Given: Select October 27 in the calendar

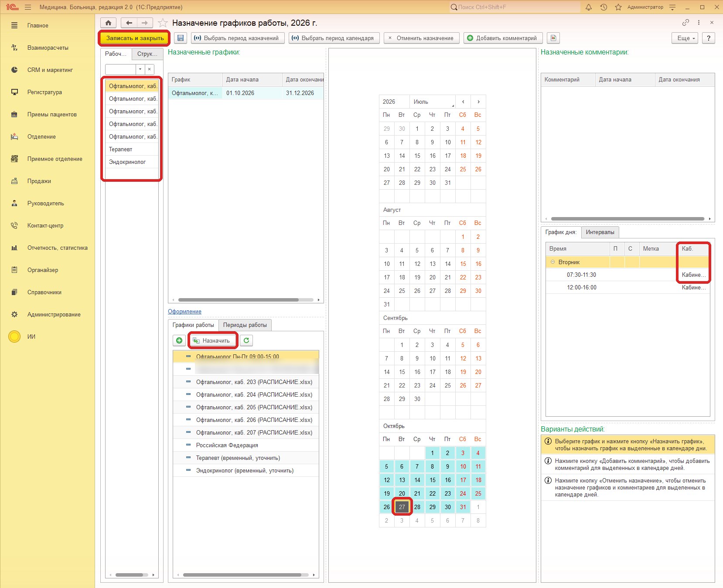Looking at the screenshot, I should coord(402,507).
